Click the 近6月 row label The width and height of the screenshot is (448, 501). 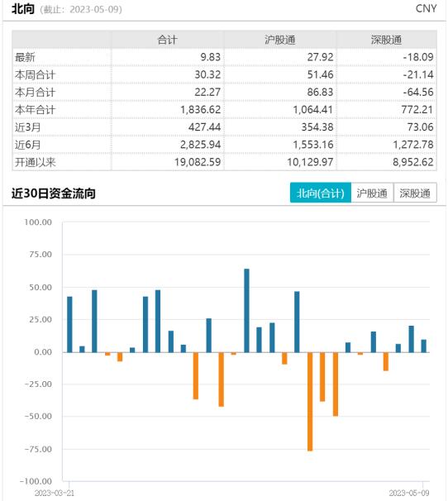(x=28, y=145)
